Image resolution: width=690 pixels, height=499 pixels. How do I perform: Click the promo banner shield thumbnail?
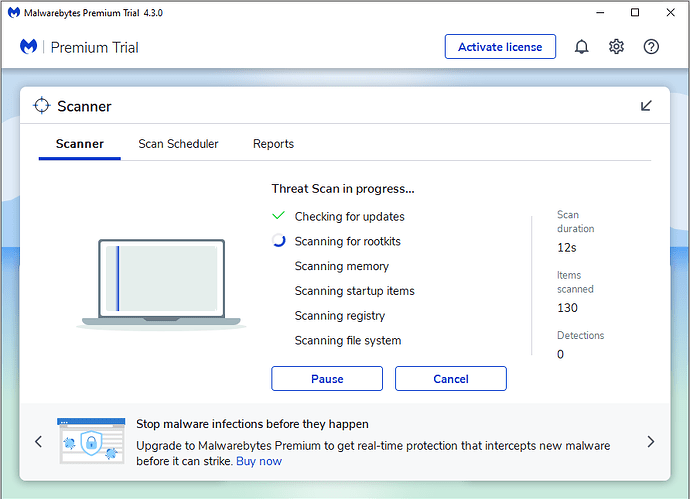point(91,441)
